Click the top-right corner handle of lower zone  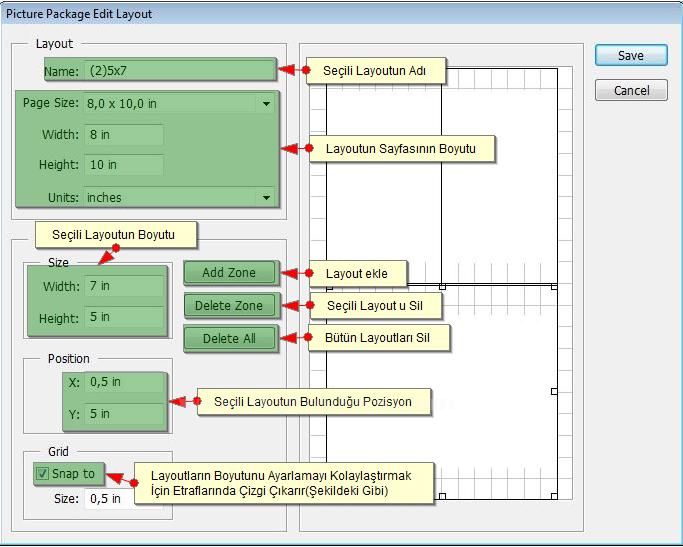554,287
